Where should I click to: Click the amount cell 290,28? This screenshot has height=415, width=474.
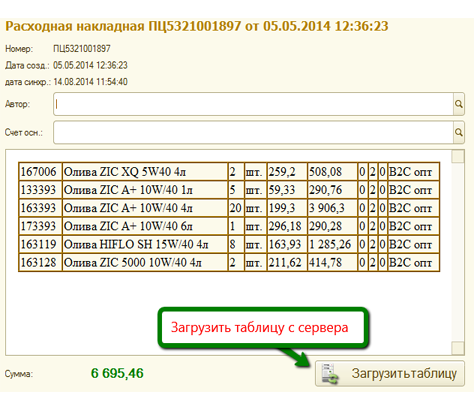coord(332,226)
